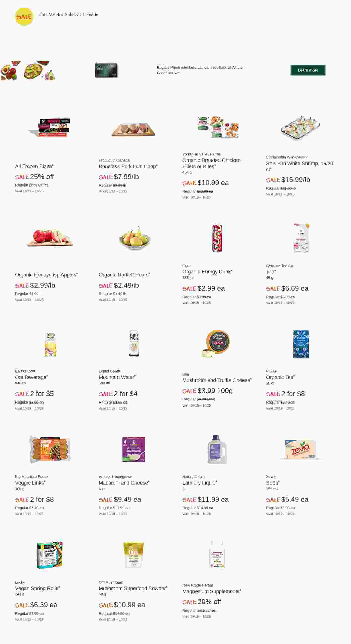Viewport: 351px width, 644px height.
Task: Click the Zevia Soda case image
Action: [x=300, y=450]
